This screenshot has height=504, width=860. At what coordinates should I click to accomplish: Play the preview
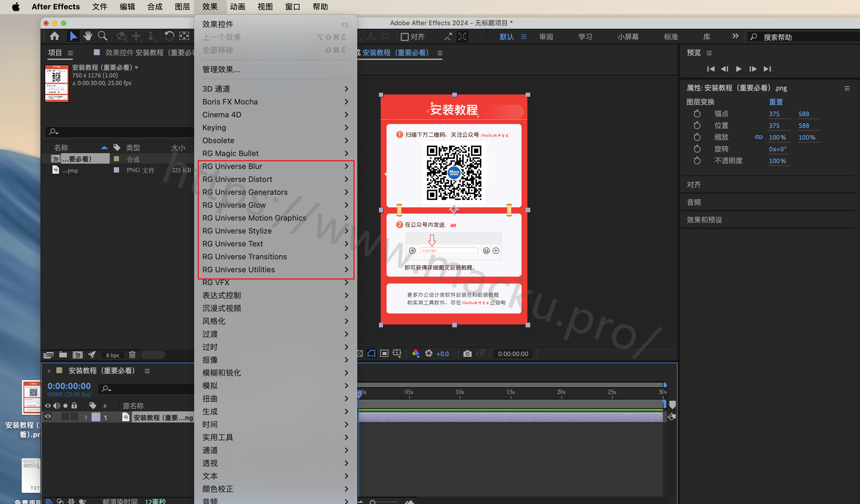(739, 69)
